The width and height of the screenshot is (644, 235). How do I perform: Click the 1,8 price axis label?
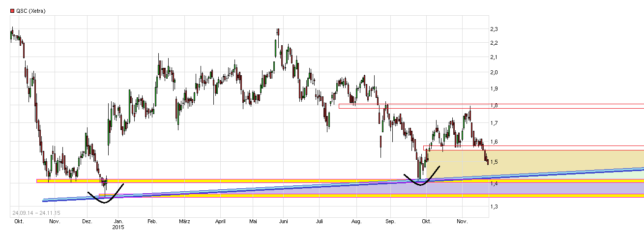(493, 105)
